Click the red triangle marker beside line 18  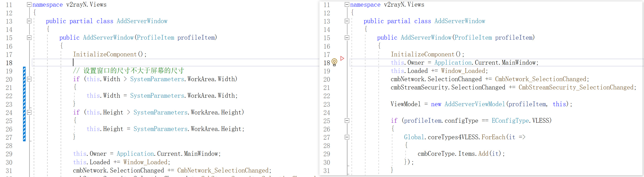coord(342,59)
